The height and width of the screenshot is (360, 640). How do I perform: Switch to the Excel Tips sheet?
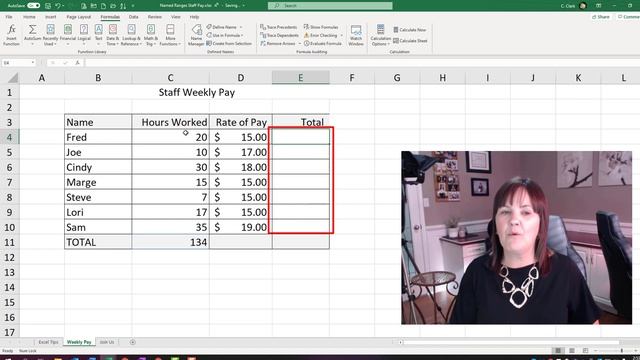pyautogui.click(x=48, y=342)
